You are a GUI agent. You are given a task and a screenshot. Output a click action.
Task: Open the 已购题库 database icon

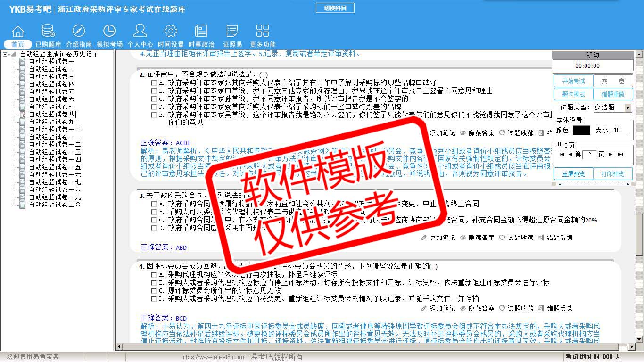pyautogui.click(x=48, y=32)
